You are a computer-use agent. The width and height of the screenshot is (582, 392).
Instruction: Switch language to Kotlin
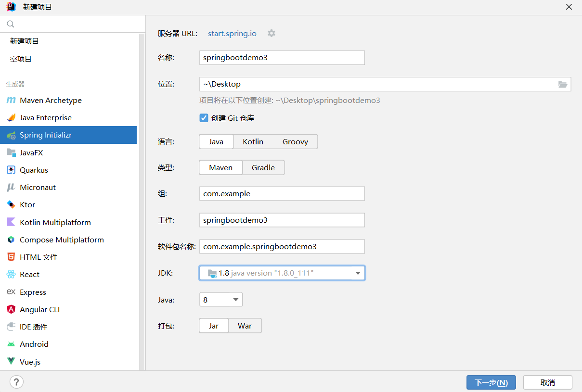[253, 141]
